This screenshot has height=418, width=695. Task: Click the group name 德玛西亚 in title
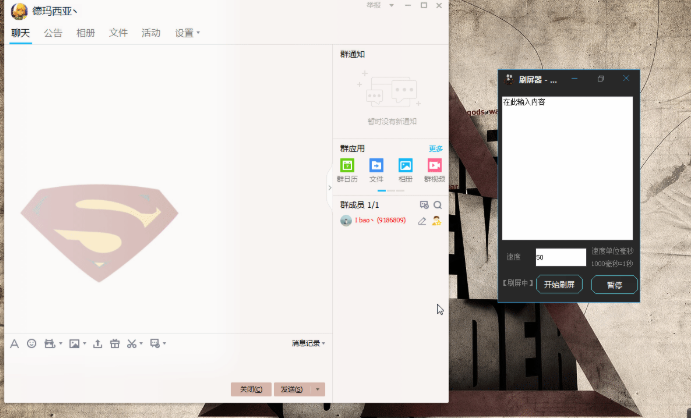[55, 11]
